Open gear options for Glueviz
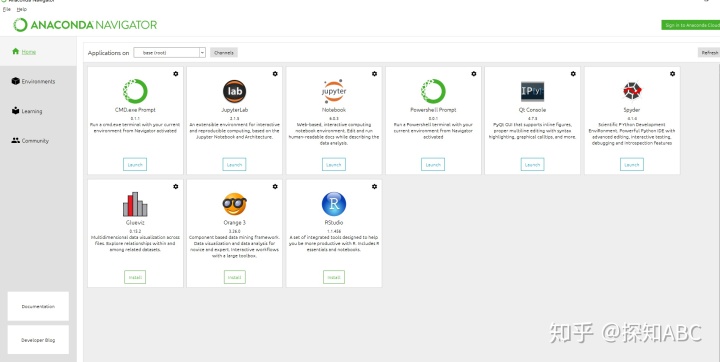This screenshot has height=362, width=720. pyautogui.click(x=175, y=187)
